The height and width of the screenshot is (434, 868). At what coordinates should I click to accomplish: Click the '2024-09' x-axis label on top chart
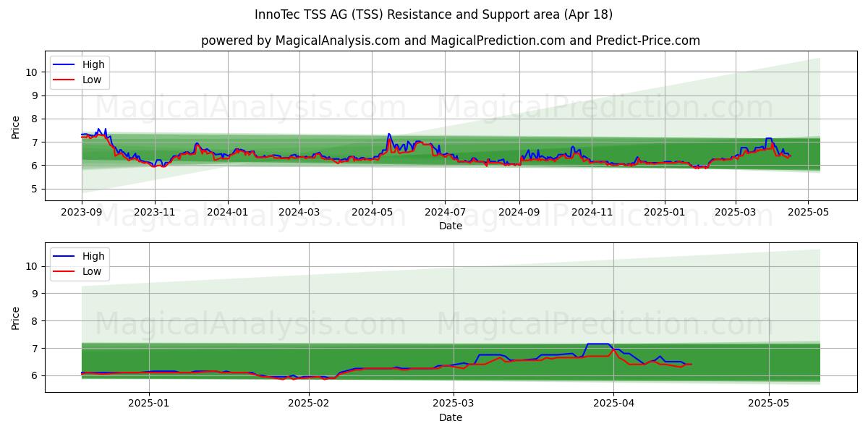point(519,212)
